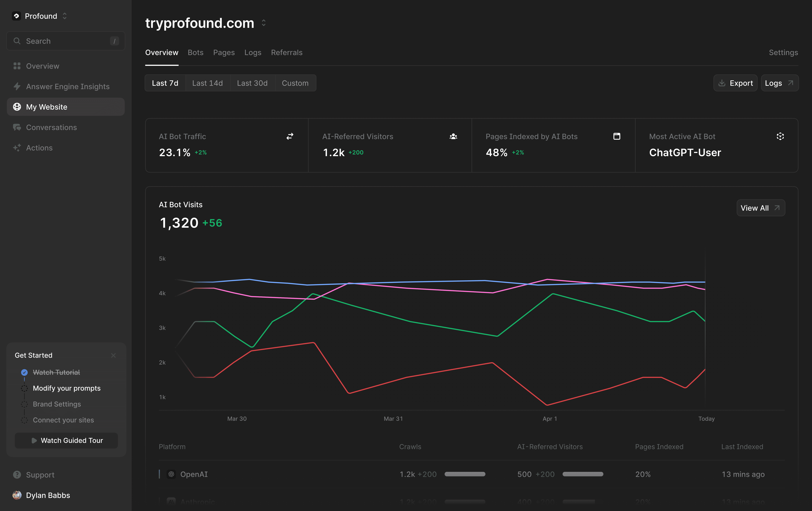Viewport: 812px width, 511px height.
Task: Open the Custom date range picker
Action: click(x=295, y=83)
